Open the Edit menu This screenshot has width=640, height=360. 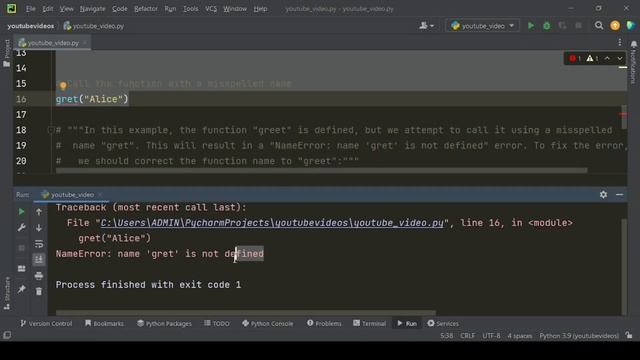48,9
